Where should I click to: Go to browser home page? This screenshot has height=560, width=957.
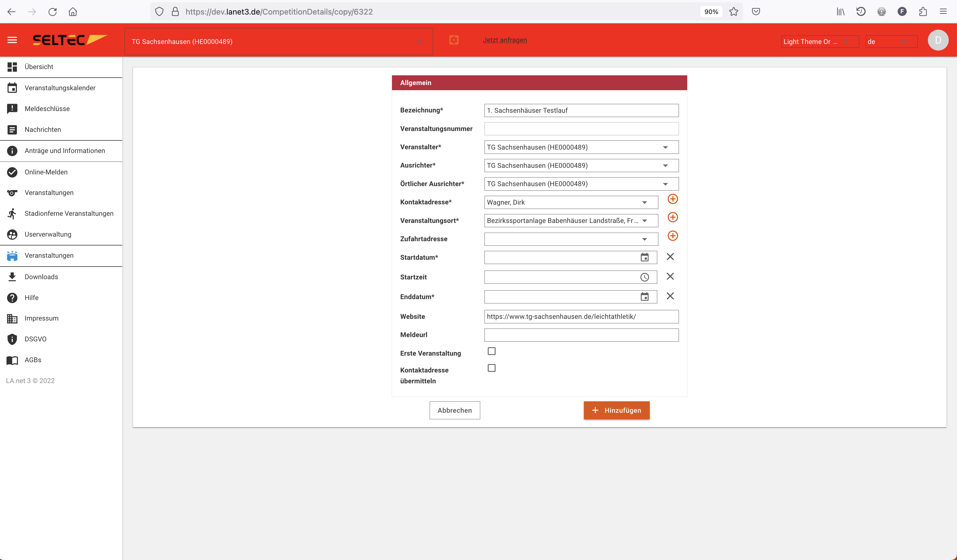click(73, 12)
